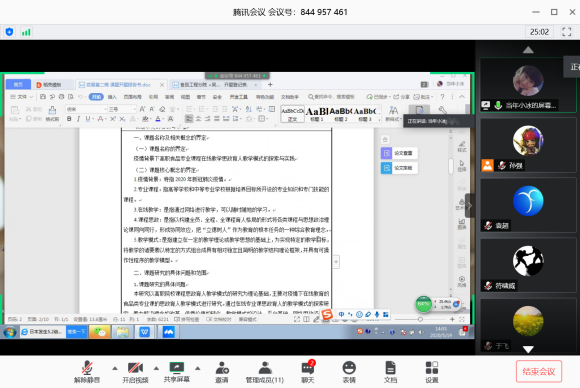This screenshot has width=580, height=388.
Task: Toggle 于飞's muted microphone icon
Action: (488, 346)
